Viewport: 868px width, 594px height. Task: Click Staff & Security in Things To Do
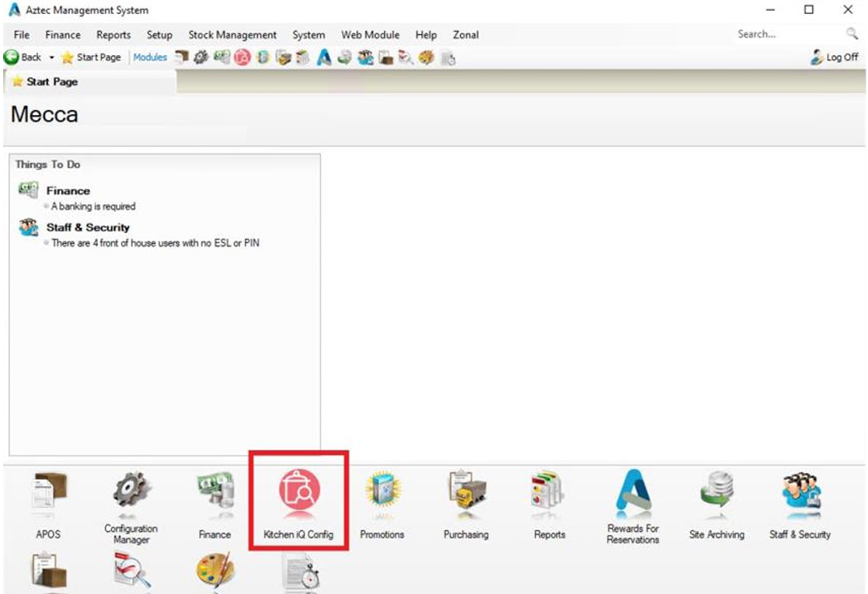[x=87, y=228]
